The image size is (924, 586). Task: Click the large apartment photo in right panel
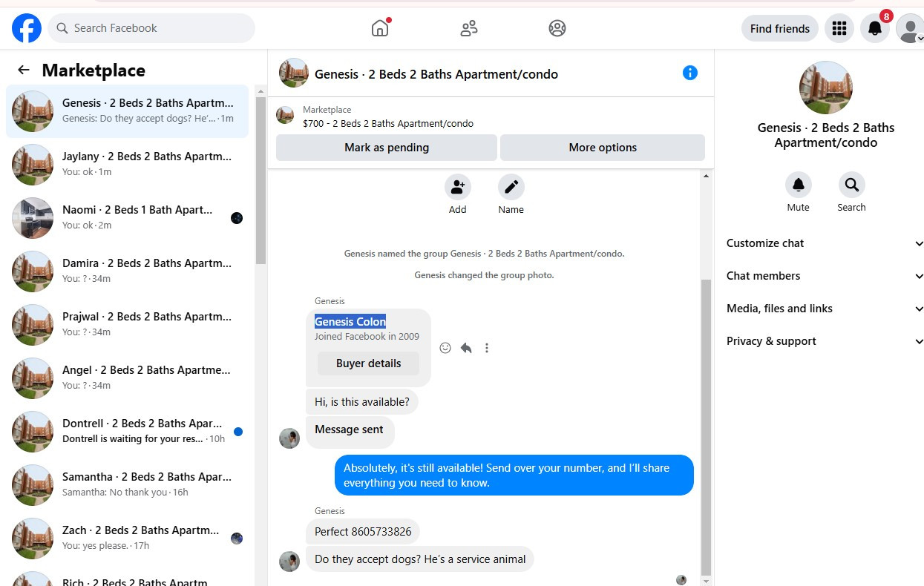coord(826,88)
